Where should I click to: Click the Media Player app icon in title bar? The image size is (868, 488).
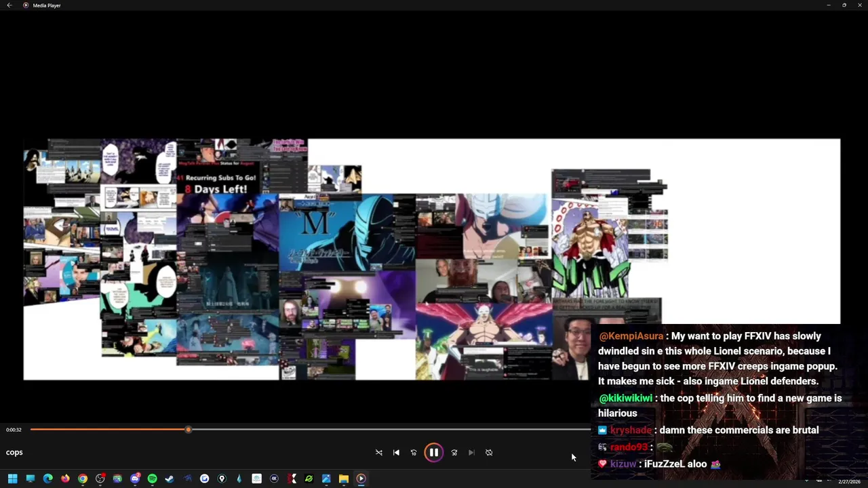[x=26, y=5]
